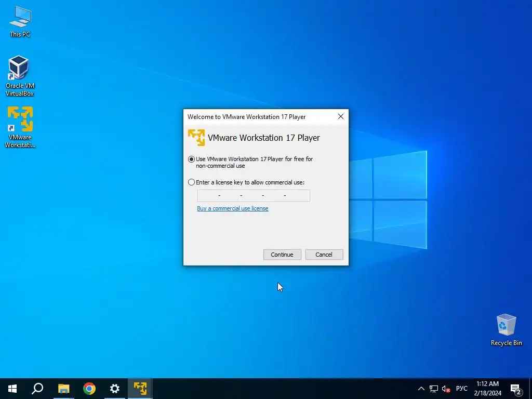Click the VMware logo in the dialog

pyautogui.click(x=196, y=137)
